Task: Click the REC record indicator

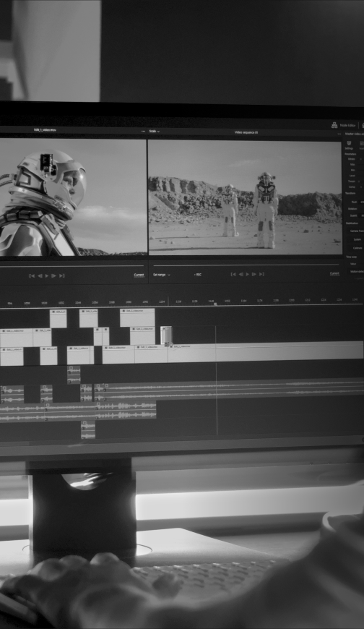Action: click(x=198, y=275)
